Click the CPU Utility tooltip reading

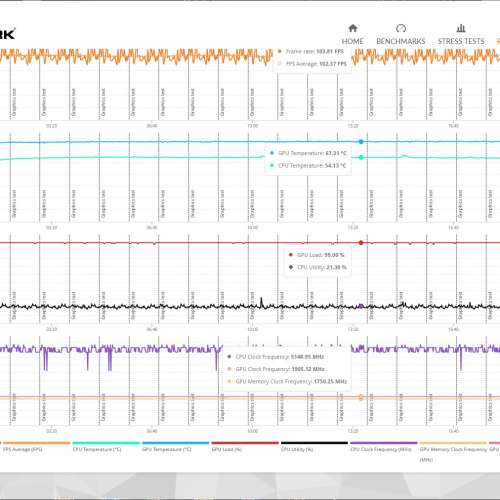click(322, 267)
